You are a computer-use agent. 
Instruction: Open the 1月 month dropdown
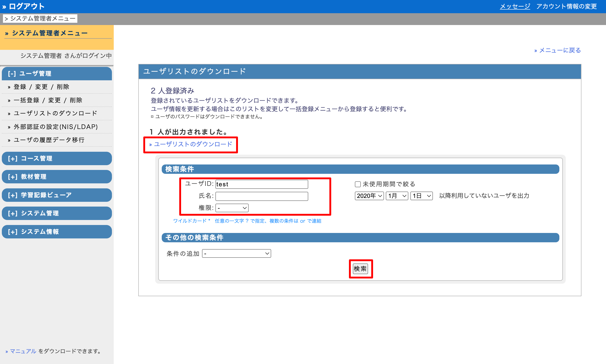[396, 196]
